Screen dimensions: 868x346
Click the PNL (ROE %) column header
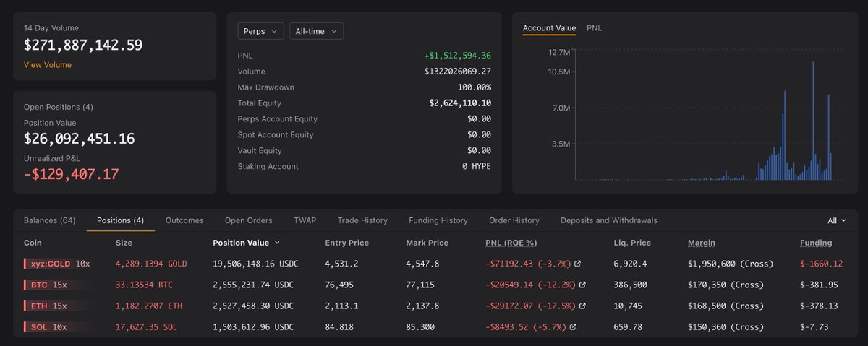511,243
